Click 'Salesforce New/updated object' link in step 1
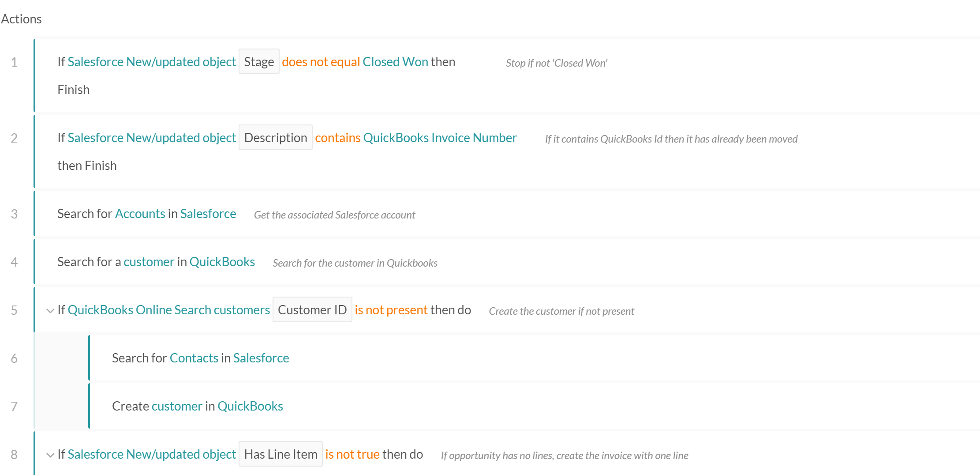Viewport: 980px width, 475px height. [x=152, y=62]
